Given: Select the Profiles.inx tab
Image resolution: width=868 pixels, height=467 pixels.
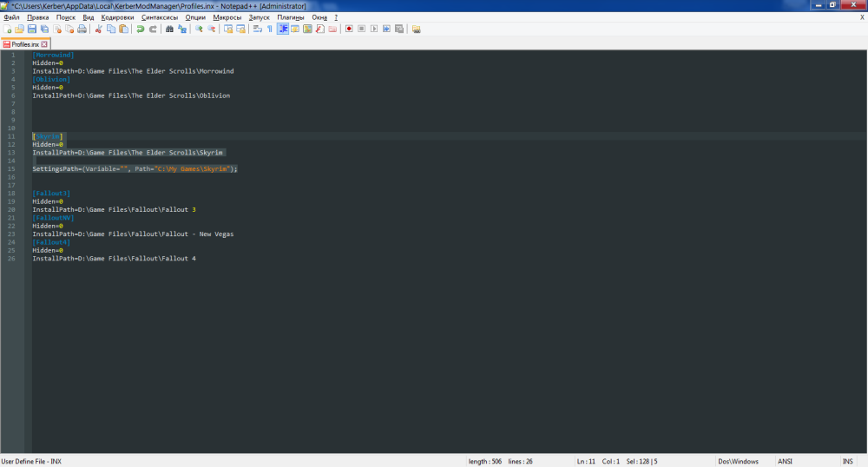Looking at the screenshot, I should (x=25, y=44).
